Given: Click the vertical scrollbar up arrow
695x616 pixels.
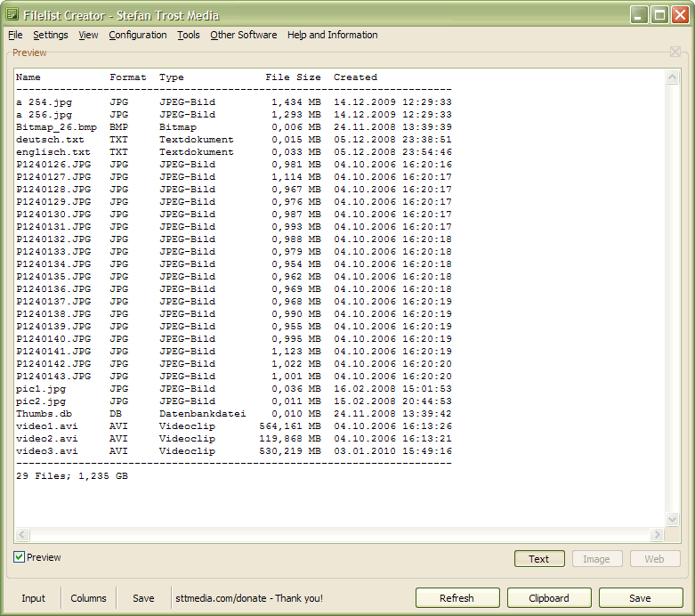Looking at the screenshot, I should pos(673,77).
